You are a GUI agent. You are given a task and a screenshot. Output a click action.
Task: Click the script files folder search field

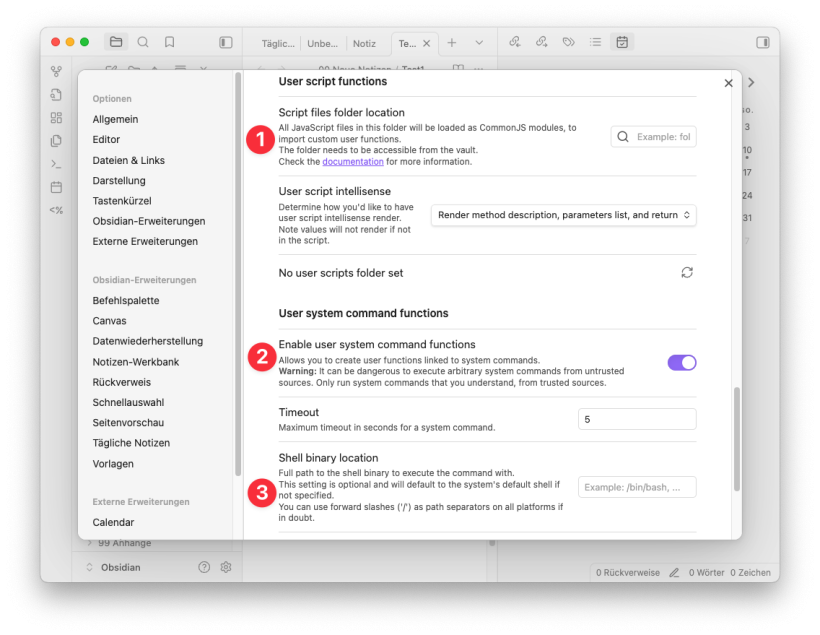tap(653, 137)
